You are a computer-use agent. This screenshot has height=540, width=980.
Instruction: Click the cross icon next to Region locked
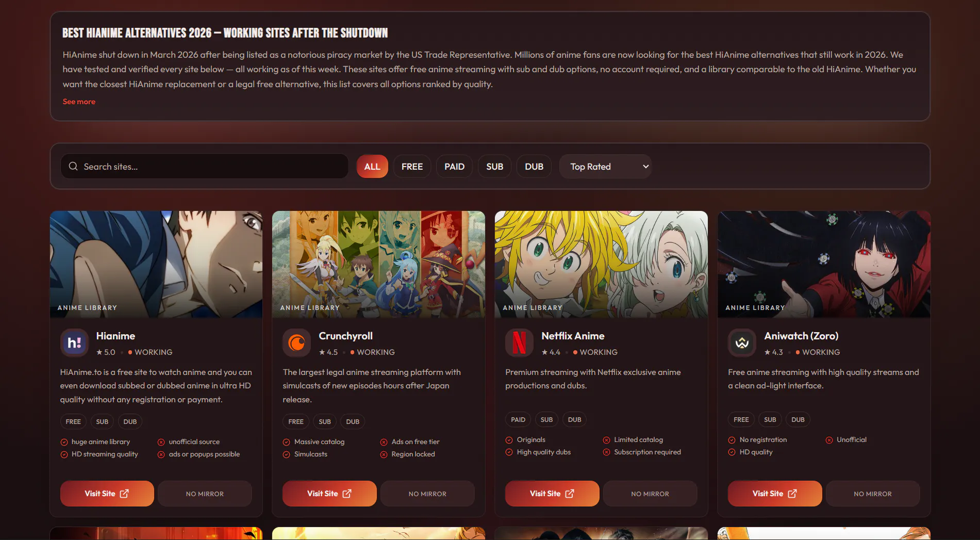pyautogui.click(x=384, y=454)
